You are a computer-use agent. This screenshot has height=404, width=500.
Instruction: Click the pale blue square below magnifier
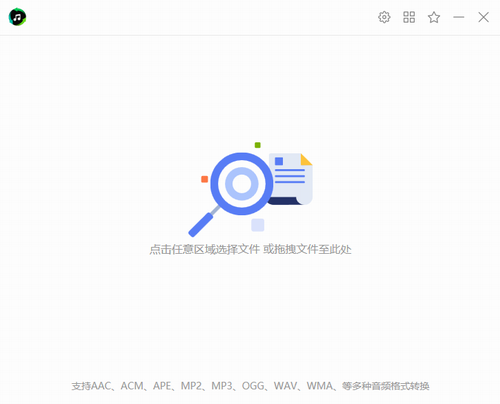click(x=258, y=225)
